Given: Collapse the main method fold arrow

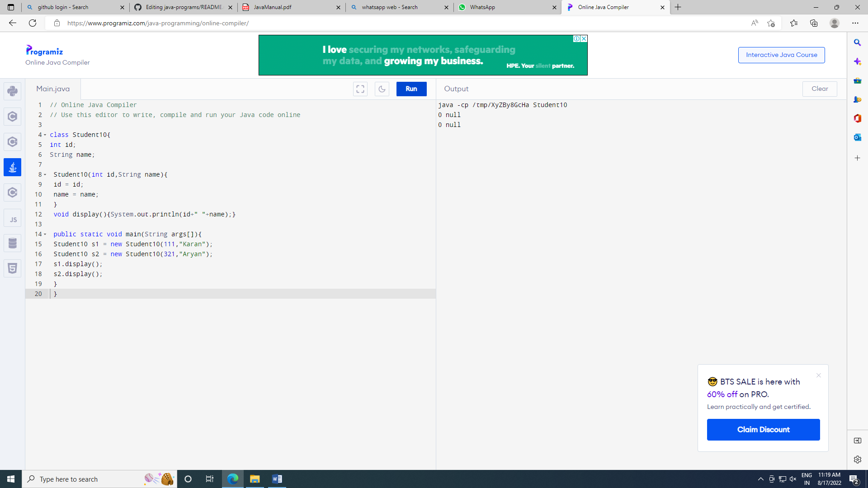Looking at the screenshot, I should [x=45, y=235].
